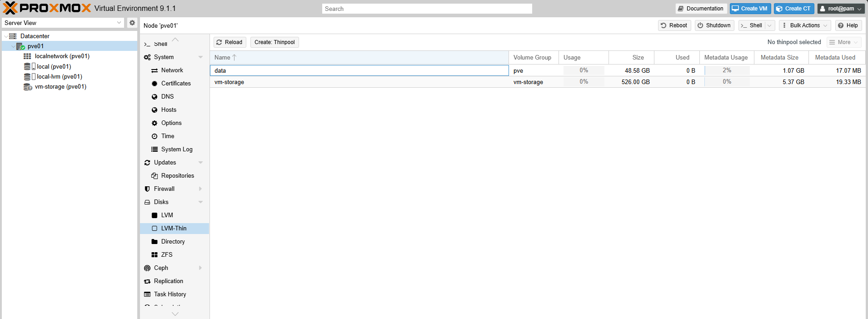Screen dimensions: 868x319
Task: Click the Proxmox logo
Action: pos(47,8)
